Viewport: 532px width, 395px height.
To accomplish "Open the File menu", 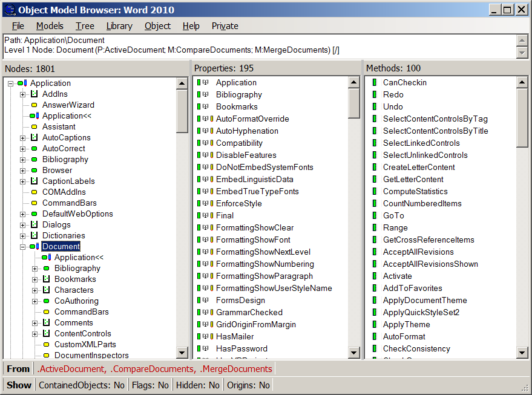I will (18, 26).
